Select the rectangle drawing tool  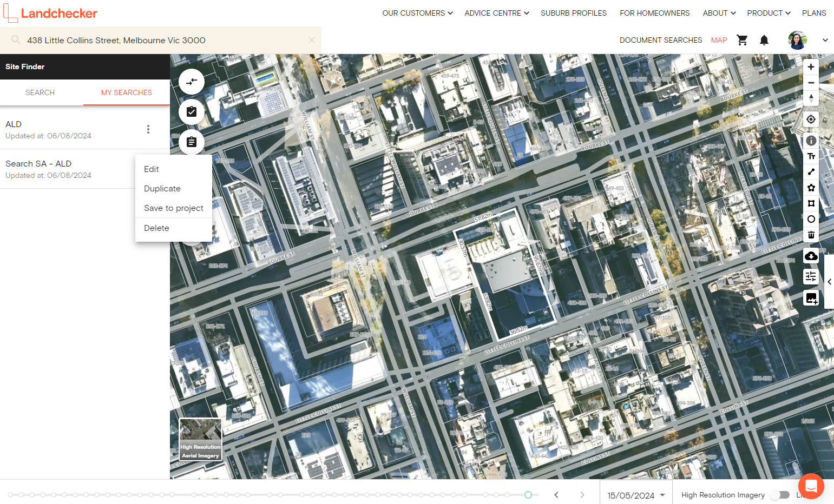click(811, 203)
